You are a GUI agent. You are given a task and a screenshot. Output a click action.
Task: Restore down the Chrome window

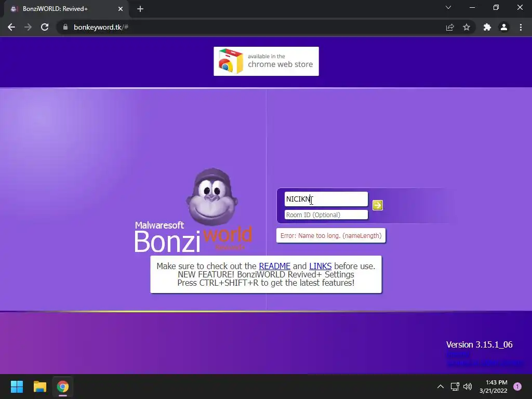coord(496,7)
